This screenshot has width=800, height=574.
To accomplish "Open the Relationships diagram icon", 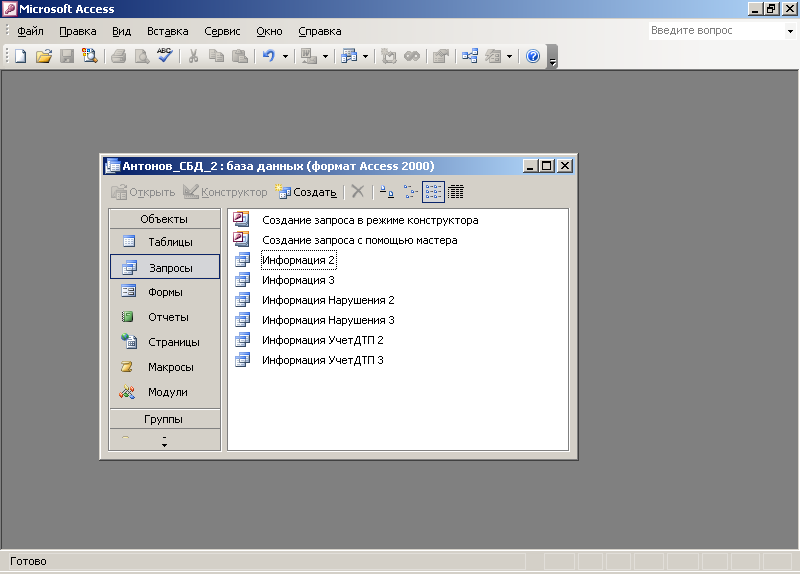I will click(x=469, y=56).
